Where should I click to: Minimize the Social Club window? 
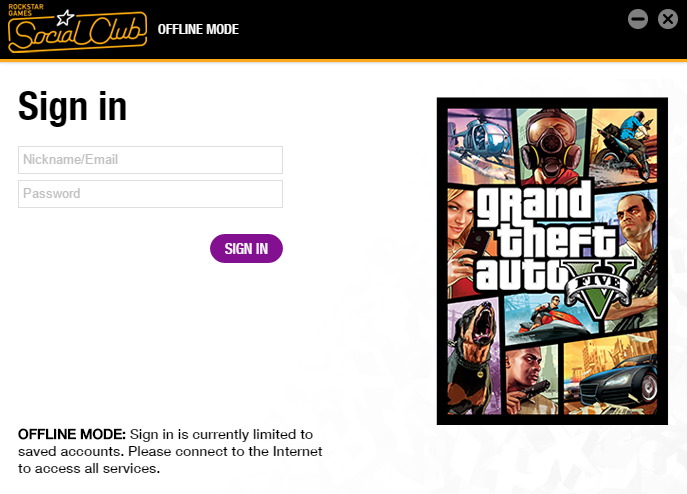click(637, 19)
